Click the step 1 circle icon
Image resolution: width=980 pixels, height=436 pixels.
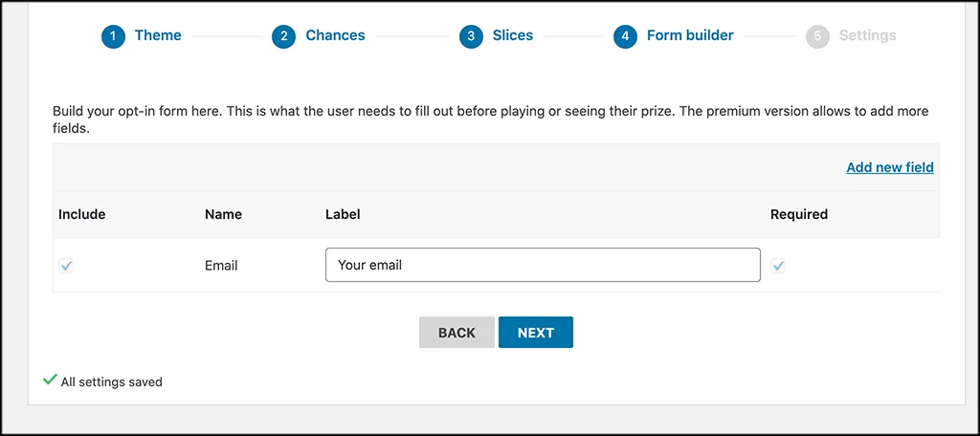(113, 36)
